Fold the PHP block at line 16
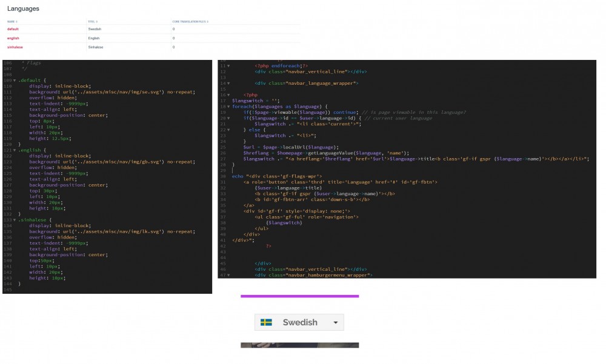606x364 pixels. tap(228, 94)
